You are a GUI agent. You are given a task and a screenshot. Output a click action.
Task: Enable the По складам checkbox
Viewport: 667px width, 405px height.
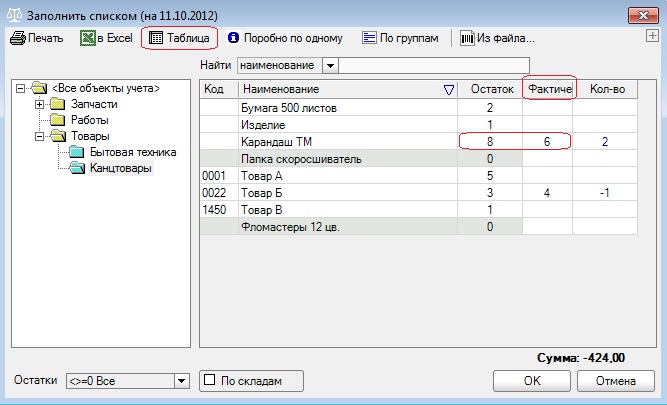point(209,380)
